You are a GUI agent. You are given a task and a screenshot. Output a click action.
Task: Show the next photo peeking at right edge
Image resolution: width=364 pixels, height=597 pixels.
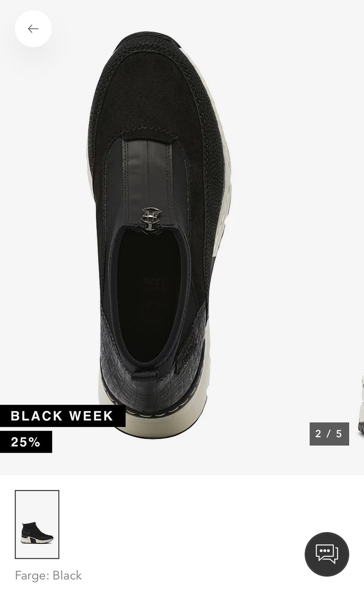pos(361,402)
